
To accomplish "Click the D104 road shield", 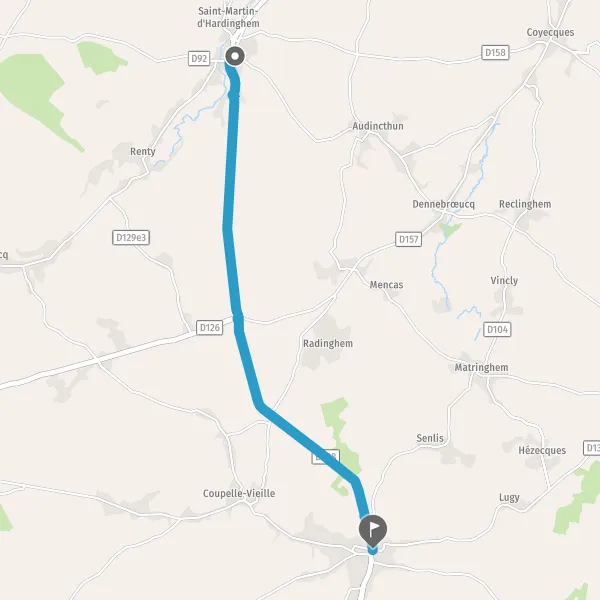I will coord(497,329).
